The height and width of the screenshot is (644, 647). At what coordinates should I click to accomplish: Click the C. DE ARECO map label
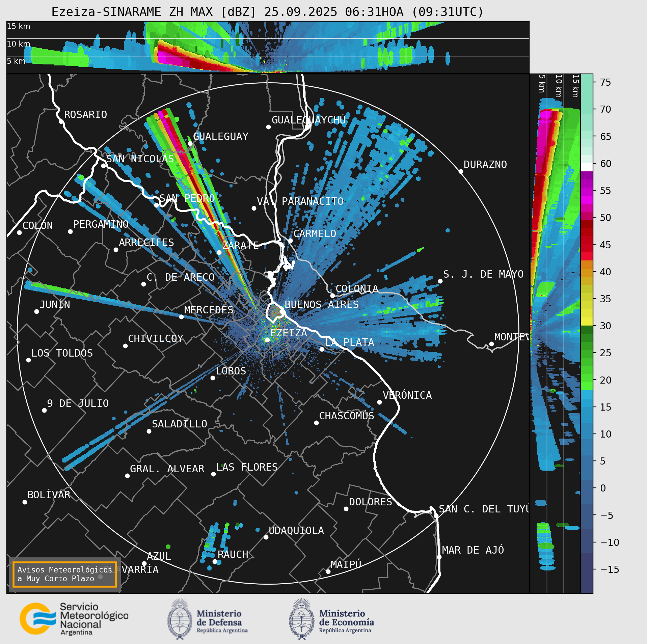click(181, 277)
